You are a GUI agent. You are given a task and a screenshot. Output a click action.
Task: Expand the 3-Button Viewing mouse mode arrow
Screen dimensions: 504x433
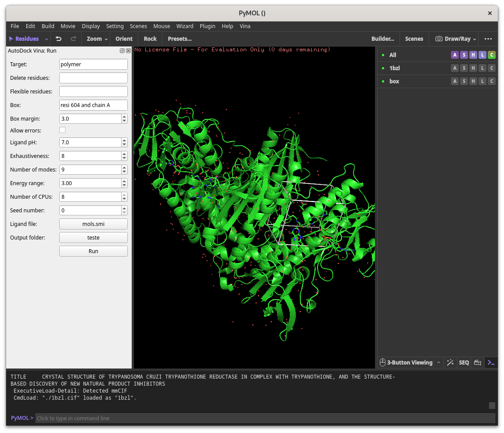[439, 362]
